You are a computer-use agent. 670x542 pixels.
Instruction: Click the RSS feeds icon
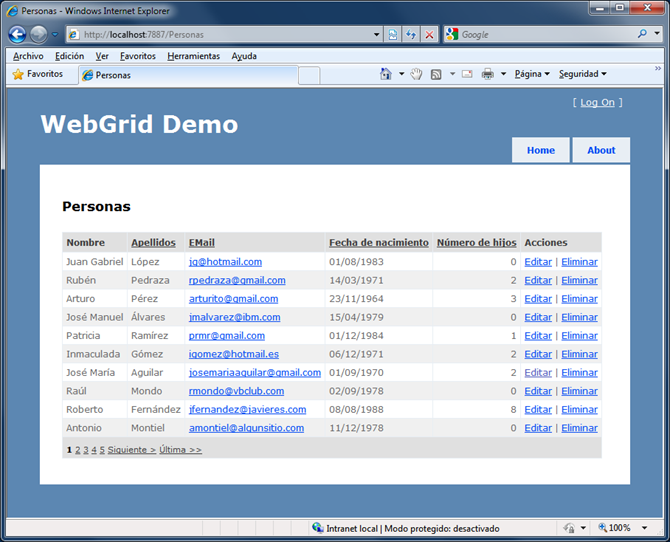pos(436,74)
